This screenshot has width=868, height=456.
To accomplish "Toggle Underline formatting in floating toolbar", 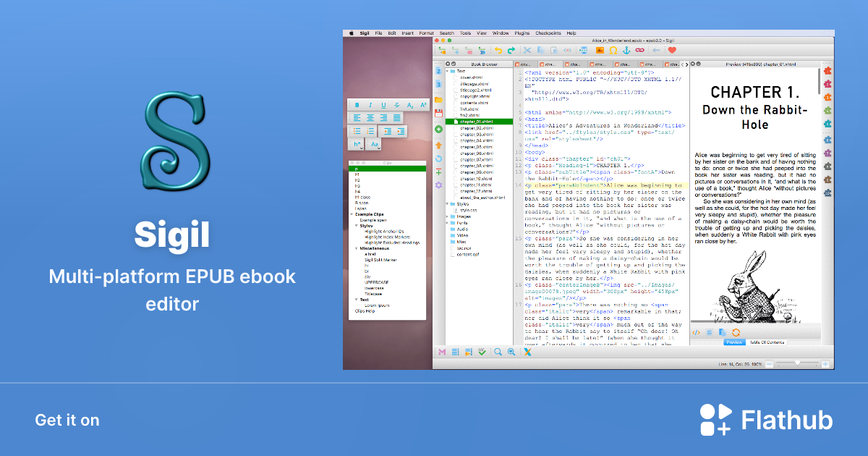I will tap(383, 106).
